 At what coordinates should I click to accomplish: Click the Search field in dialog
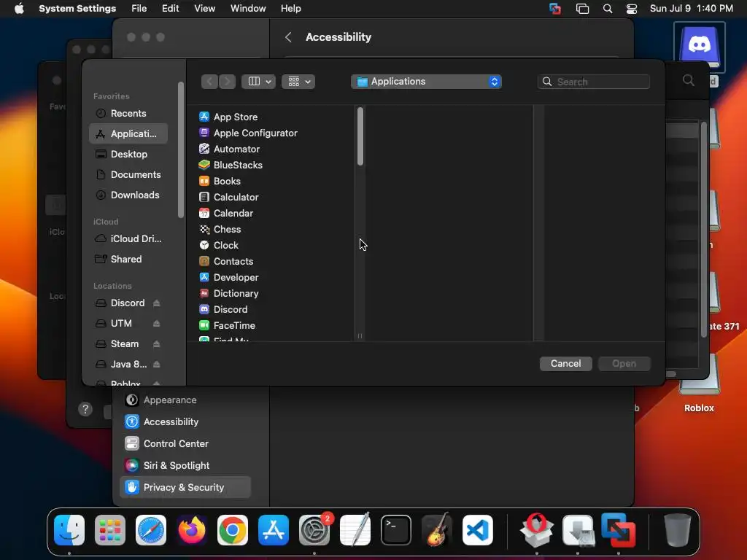[594, 82]
